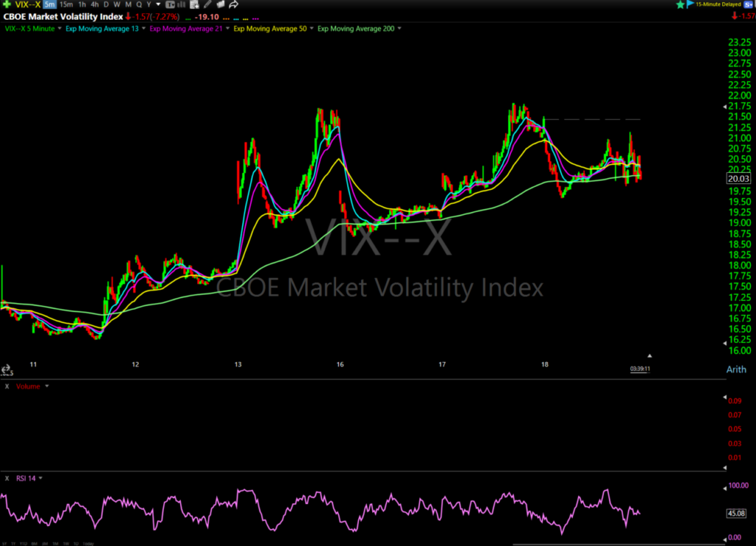Open the folder icon in the chart toolbar
Image resolution: width=756 pixels, height=546 pixels.
(x=220, y=4)
